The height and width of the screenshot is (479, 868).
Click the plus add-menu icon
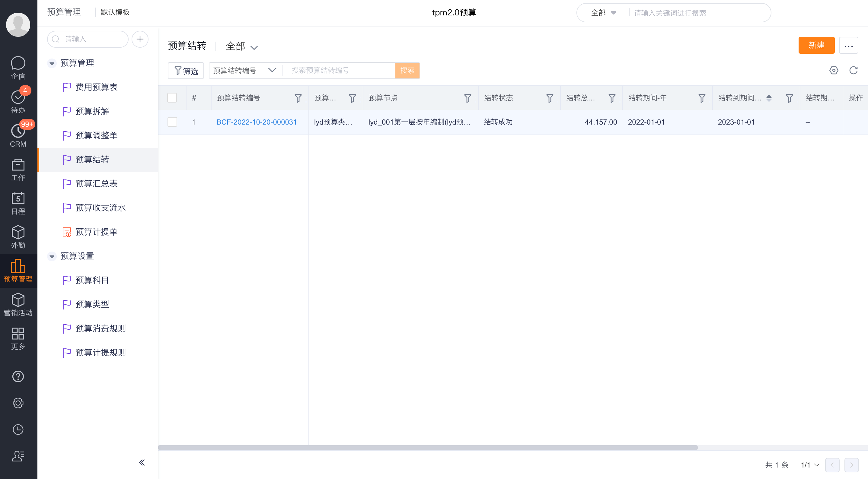140,39
